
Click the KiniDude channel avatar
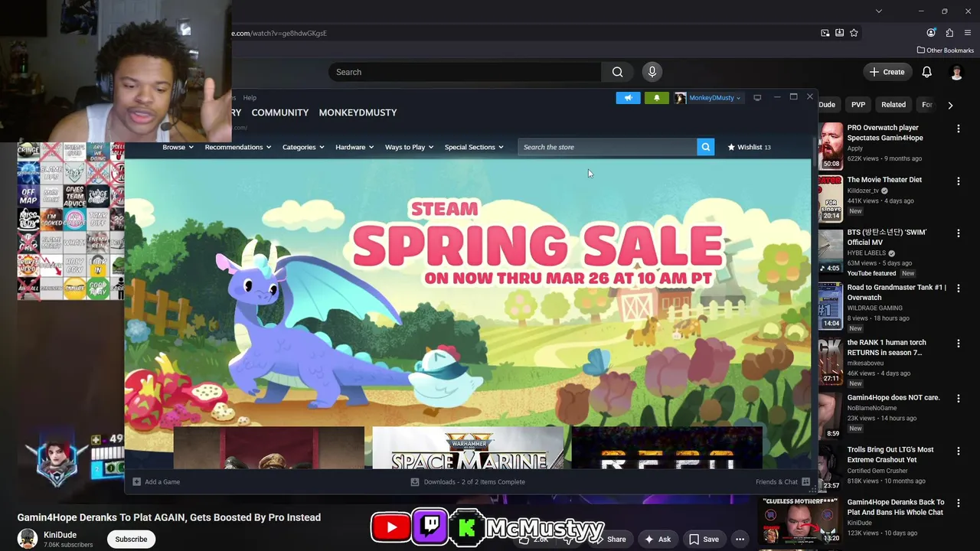pos(28,539)
